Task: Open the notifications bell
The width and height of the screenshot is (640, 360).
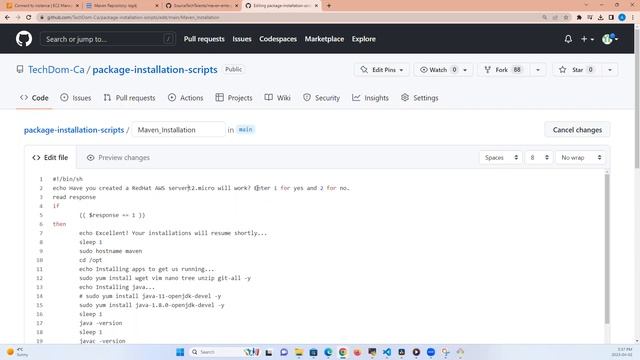Action: click(568, 39)
